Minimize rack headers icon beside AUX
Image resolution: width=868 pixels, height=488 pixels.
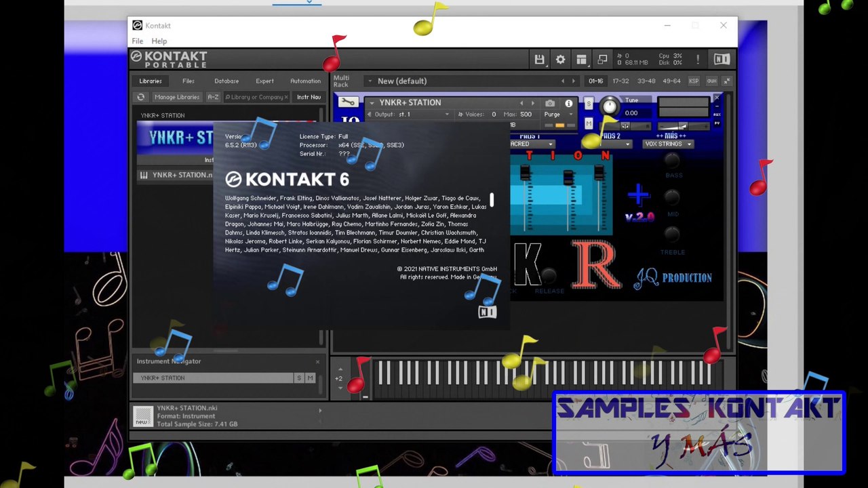(726, 81)
